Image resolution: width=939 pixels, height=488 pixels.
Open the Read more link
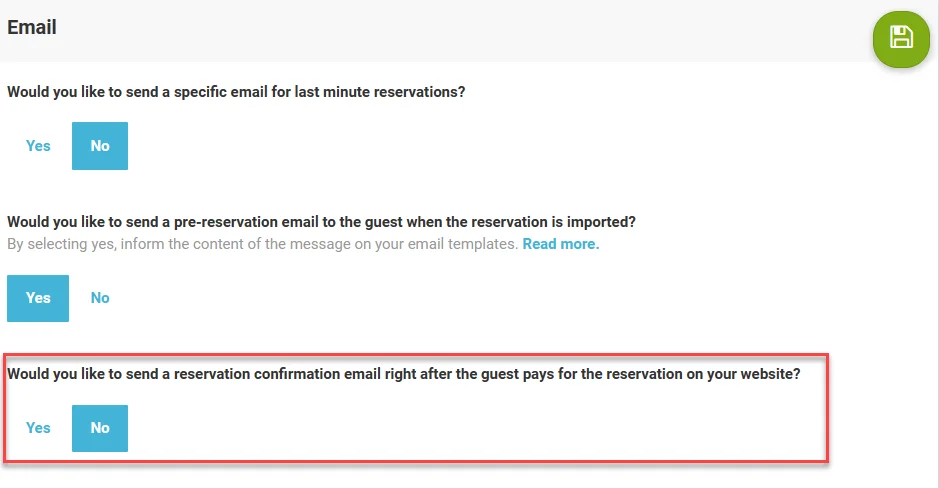tap(560, 244)
